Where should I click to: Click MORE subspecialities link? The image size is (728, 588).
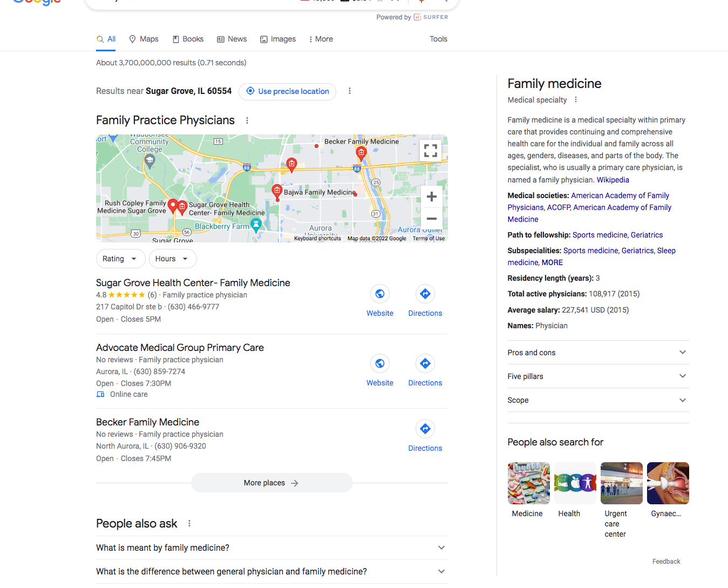point(552,262)
